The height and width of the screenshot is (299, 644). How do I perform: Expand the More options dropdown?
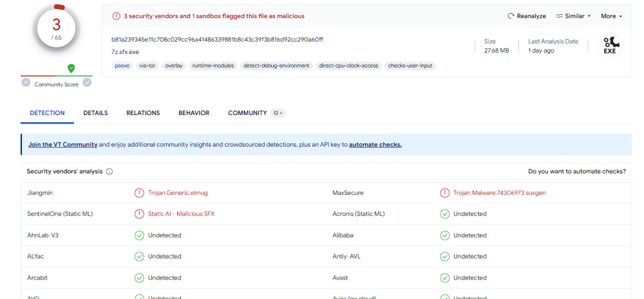tap(611, 16)
